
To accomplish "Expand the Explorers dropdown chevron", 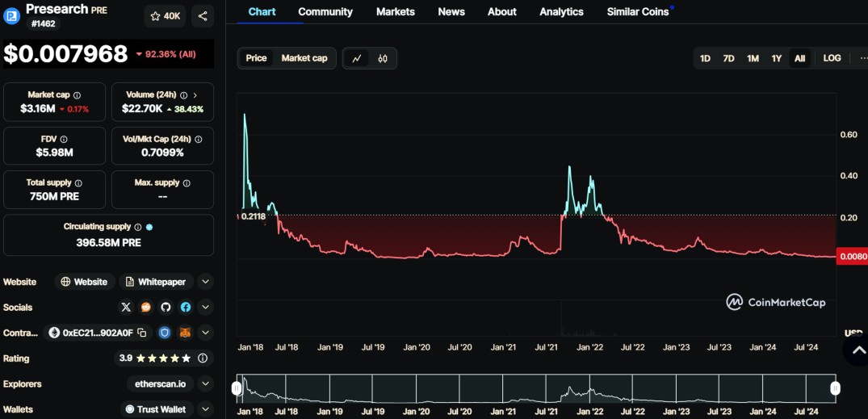I will [x=205, y=383].
